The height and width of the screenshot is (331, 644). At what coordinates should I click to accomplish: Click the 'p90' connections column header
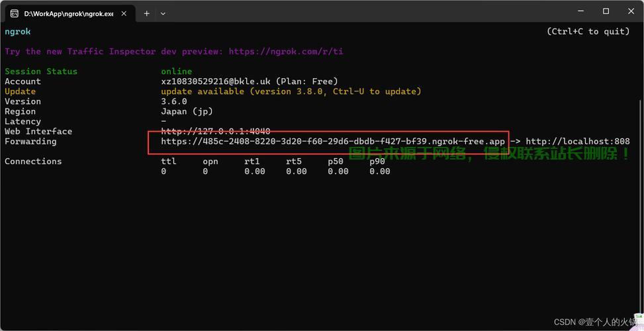coord(377,162)
